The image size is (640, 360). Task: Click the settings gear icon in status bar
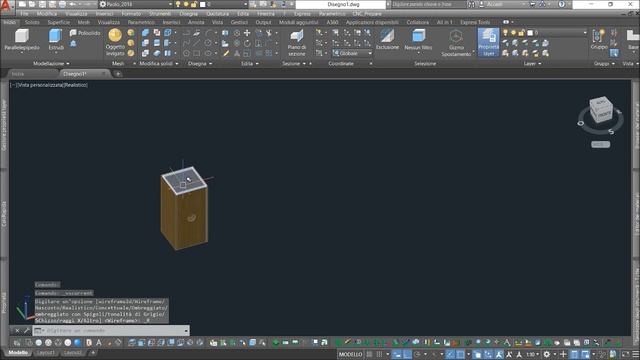(x=547, y=354)
